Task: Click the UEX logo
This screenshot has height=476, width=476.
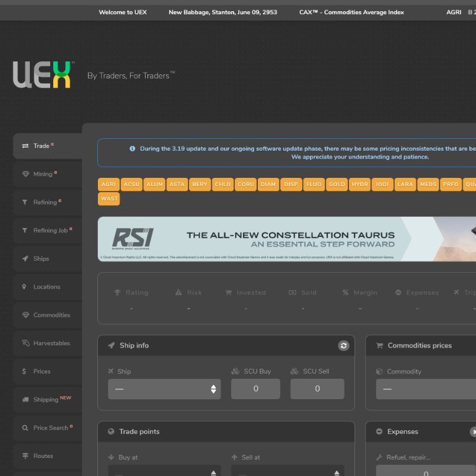Action: pyautogui.click(x=43, y=74)
